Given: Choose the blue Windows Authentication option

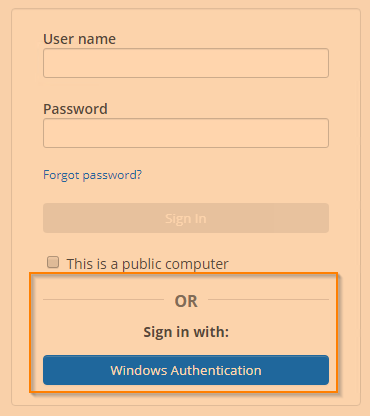Looking at the screenshot, I should (186, 370).
